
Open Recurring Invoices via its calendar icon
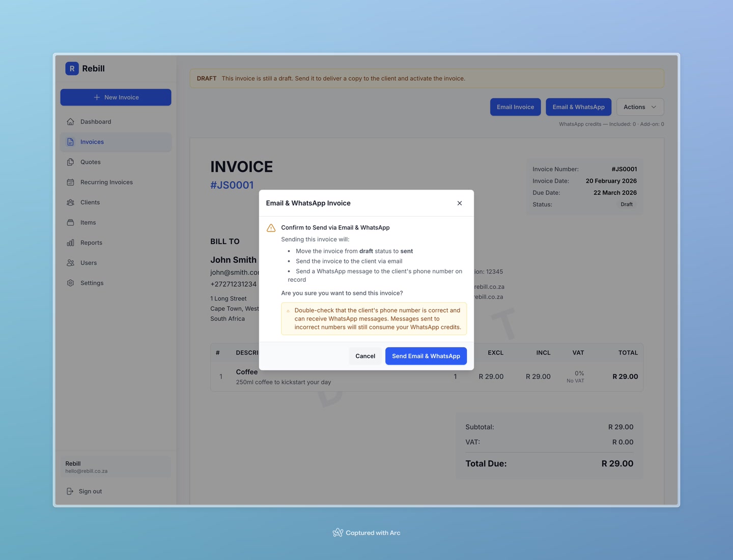click(70, 182)
